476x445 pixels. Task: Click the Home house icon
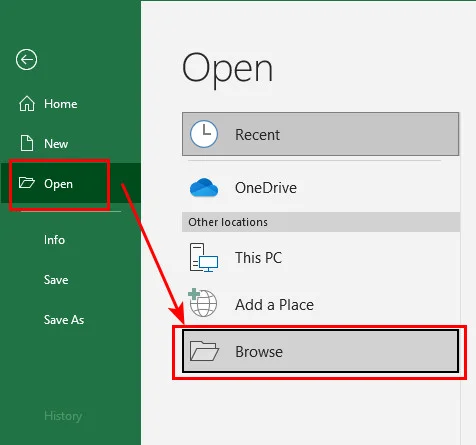pyautogui.click(x=27, y=103)
